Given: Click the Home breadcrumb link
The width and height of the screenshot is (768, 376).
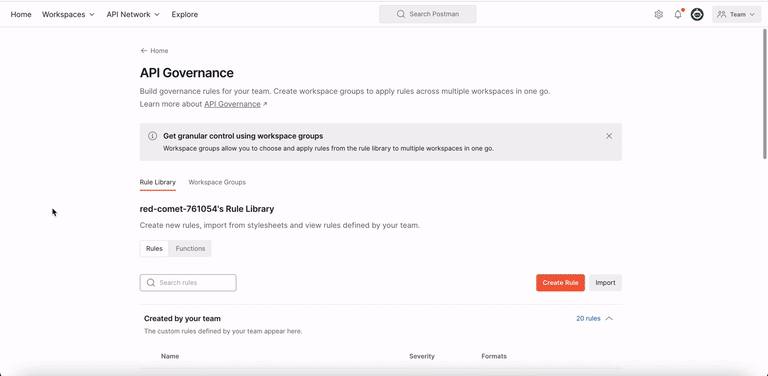Looking at the screenshot, I should [159, 50].
